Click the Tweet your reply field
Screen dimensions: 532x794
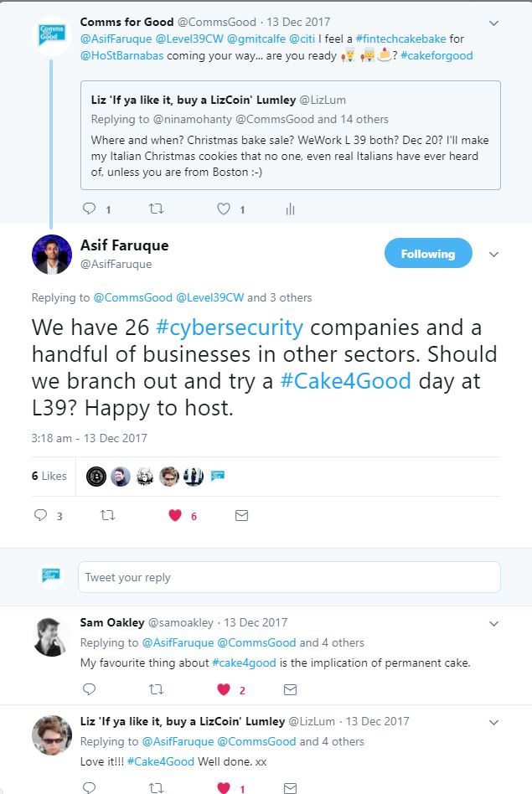click(289, 577)
